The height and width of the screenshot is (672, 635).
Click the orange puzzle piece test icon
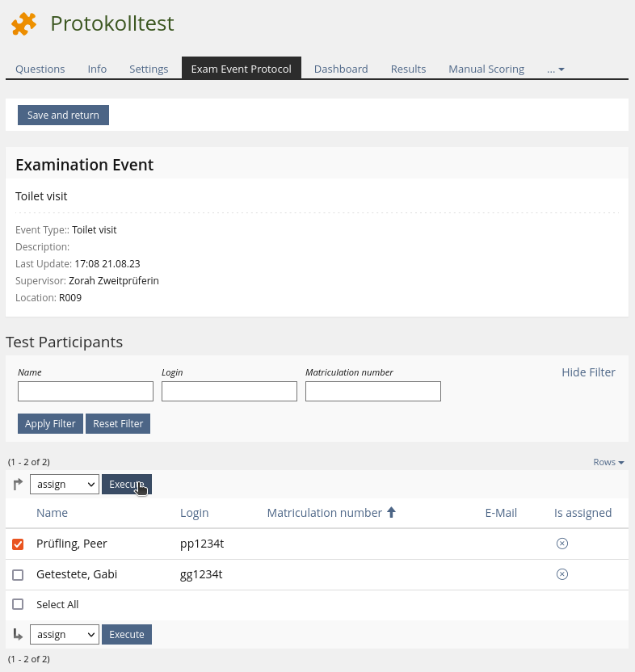pos(23,24)
